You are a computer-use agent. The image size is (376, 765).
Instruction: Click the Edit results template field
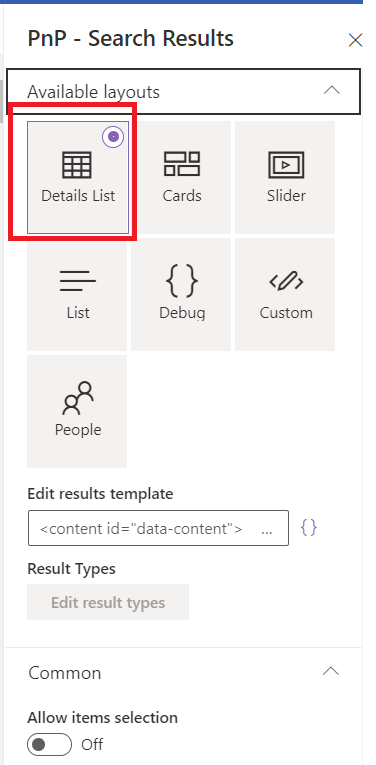(158, 528)
